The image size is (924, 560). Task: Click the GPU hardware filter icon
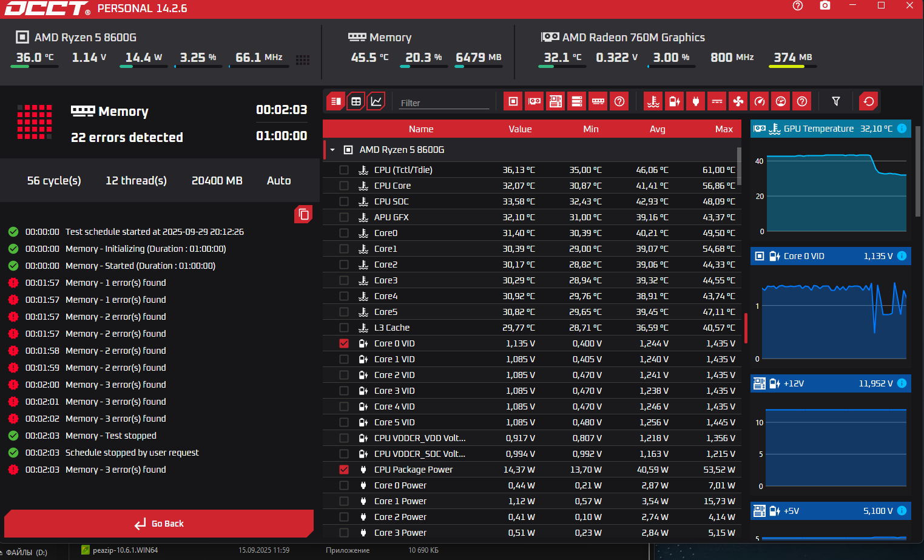click(534, 101)
